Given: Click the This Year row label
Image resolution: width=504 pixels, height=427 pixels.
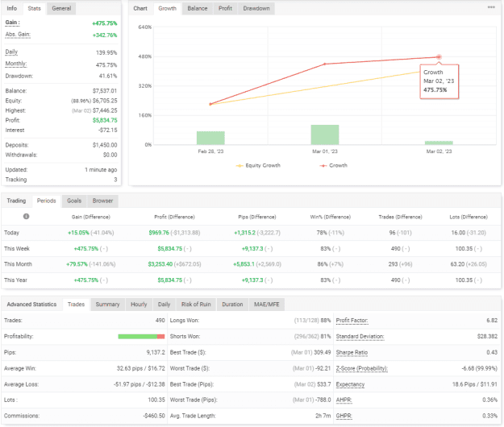Looking at the screenshot, I should click(16, 280).
